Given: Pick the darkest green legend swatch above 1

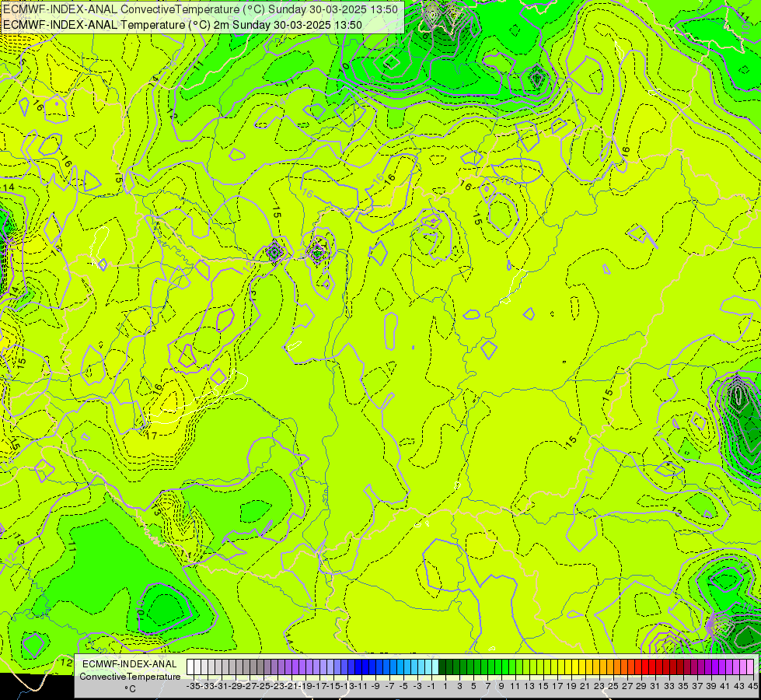Looking at the screenshot, I should click(442, 667).
